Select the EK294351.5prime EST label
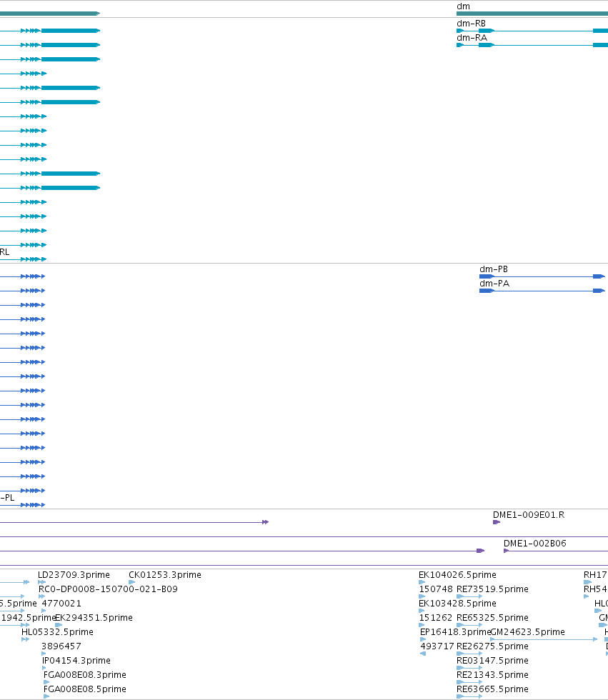608x700 pixels. click(94, 618)
